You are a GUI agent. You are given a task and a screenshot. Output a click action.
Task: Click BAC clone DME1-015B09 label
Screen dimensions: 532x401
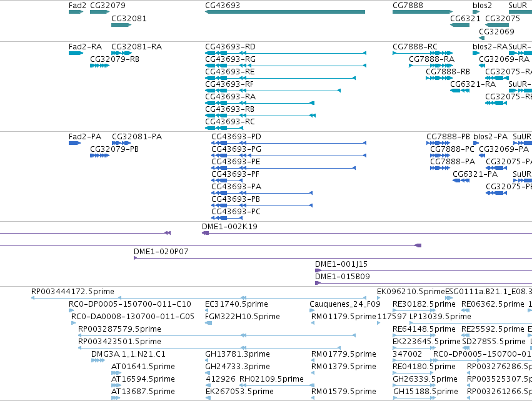343,277
